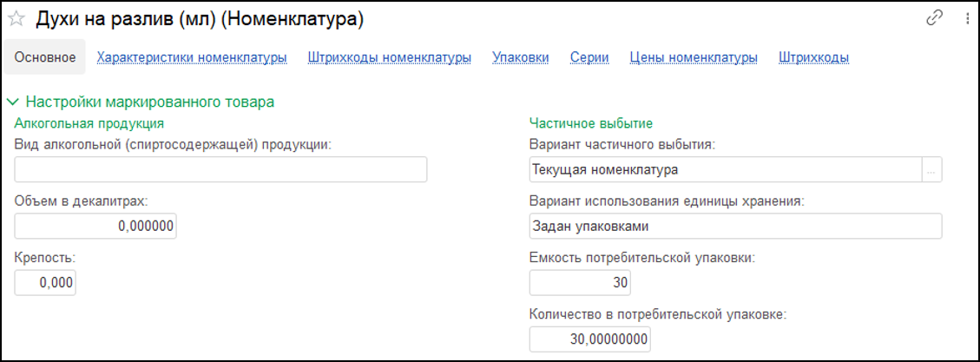
Task: Click the Вид алкогольной продукции field
Action: coord(220,170)
